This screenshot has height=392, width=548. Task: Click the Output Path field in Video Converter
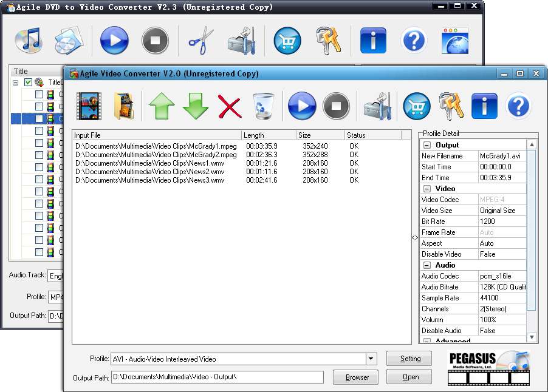click(217, 377)
